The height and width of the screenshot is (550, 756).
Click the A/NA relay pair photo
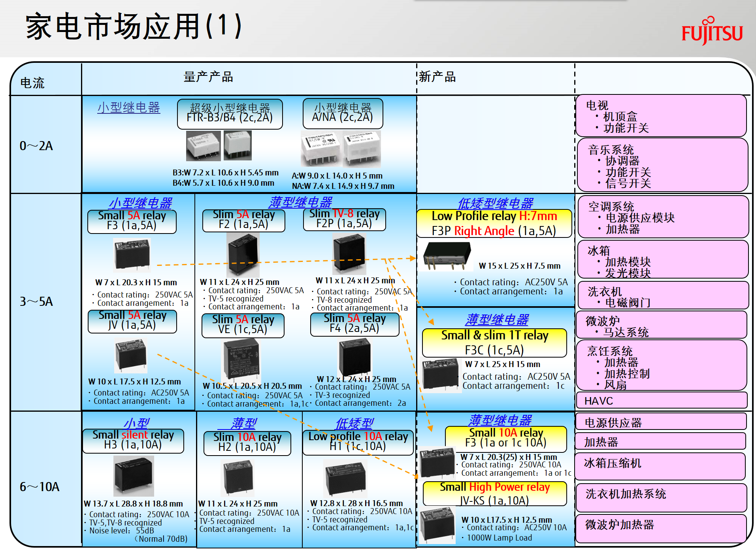point(341,149)
